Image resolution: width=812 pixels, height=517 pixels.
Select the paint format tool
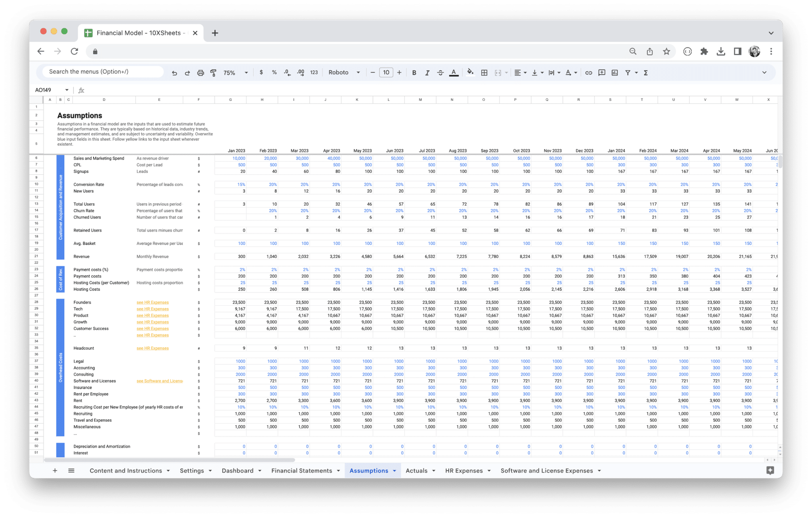pos(213,73)
